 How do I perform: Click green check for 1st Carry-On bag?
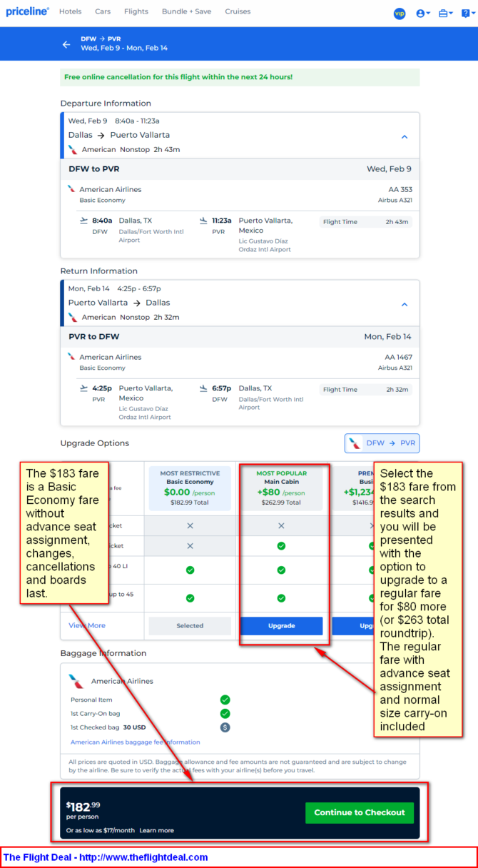click(225, 713)
